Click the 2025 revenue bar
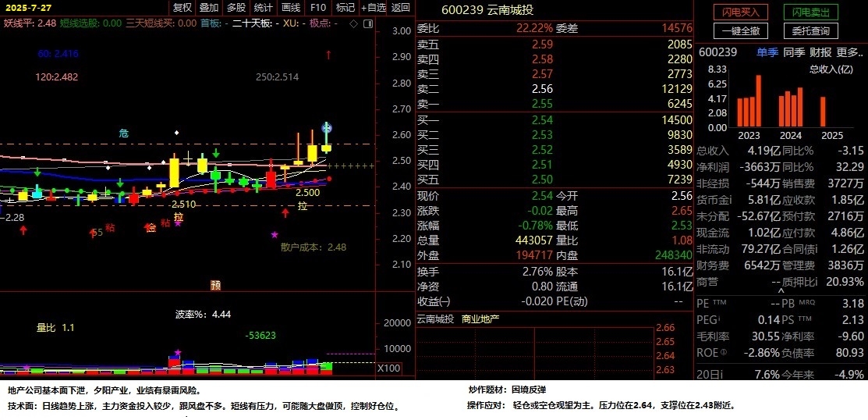 click(x=824, y=112)
